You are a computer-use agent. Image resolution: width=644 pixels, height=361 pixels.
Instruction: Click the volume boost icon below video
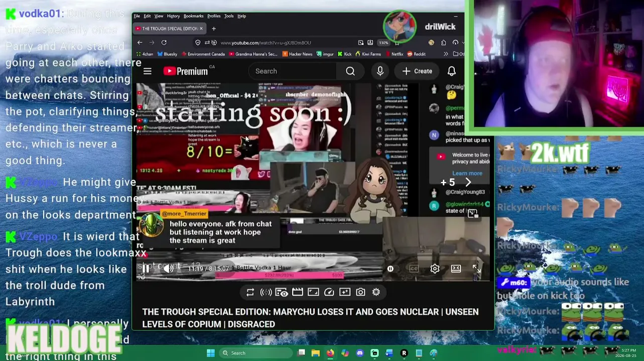point(266,292)
